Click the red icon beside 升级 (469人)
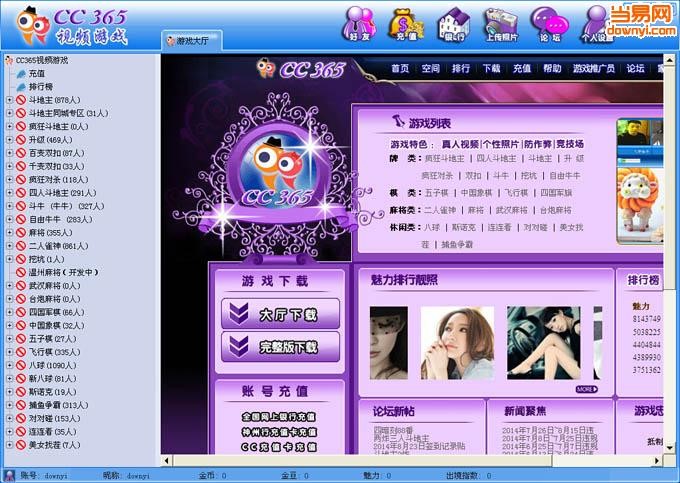This screenshot has height=483, width=680. (21, 140)
